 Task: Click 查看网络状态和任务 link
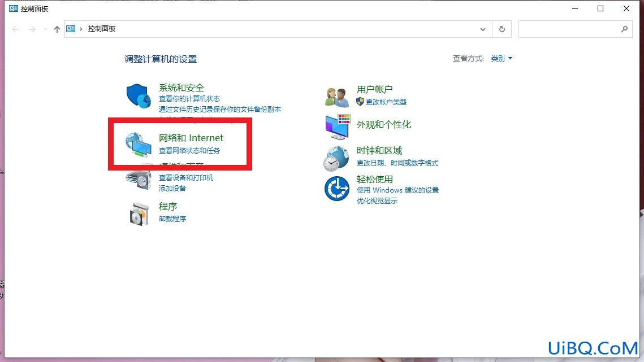point(189,151)
